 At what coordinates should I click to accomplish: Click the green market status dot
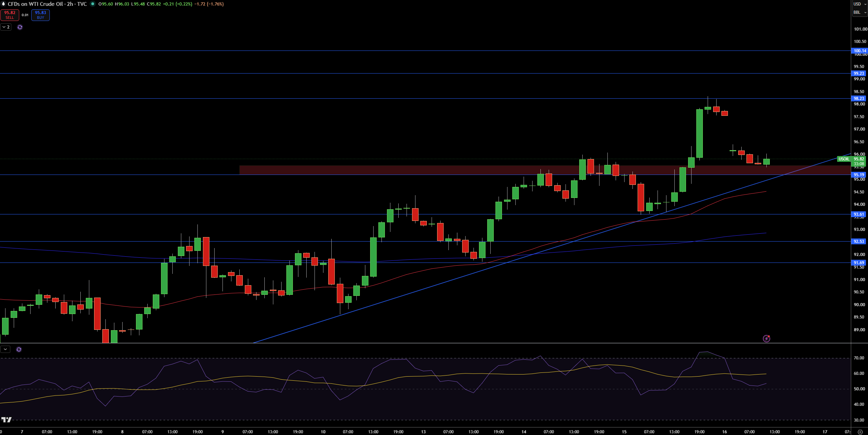pyautogui.click(x=93, y=4)
